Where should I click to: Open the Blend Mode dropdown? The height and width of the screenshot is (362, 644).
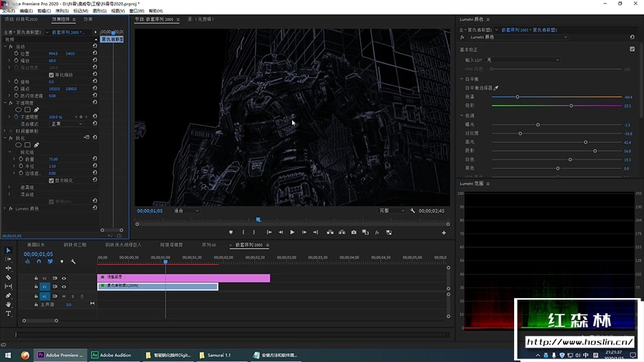coord(66,124)
